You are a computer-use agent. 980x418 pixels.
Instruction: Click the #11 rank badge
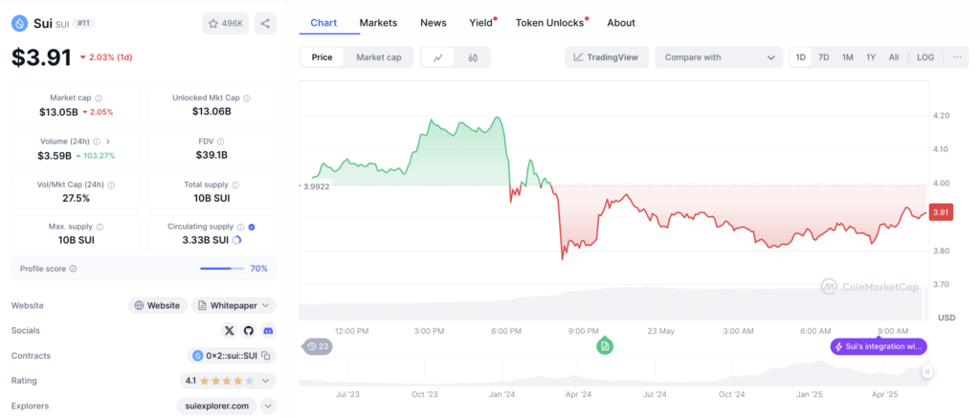coord(84,23)
